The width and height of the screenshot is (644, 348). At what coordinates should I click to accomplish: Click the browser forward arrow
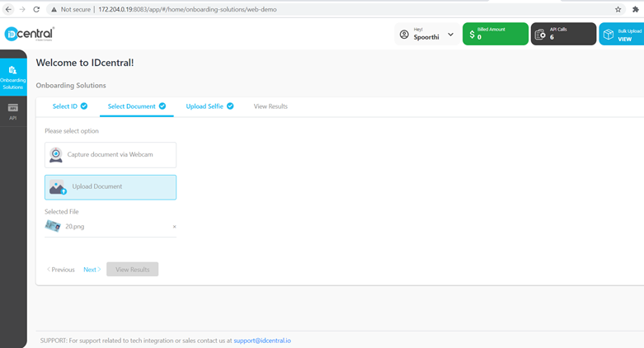22,9
